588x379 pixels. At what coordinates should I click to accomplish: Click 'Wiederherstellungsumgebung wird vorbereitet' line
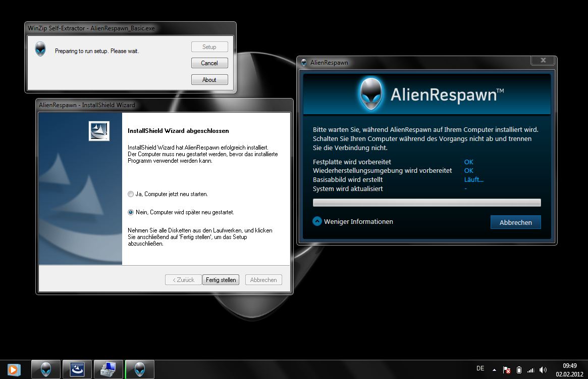382,170
